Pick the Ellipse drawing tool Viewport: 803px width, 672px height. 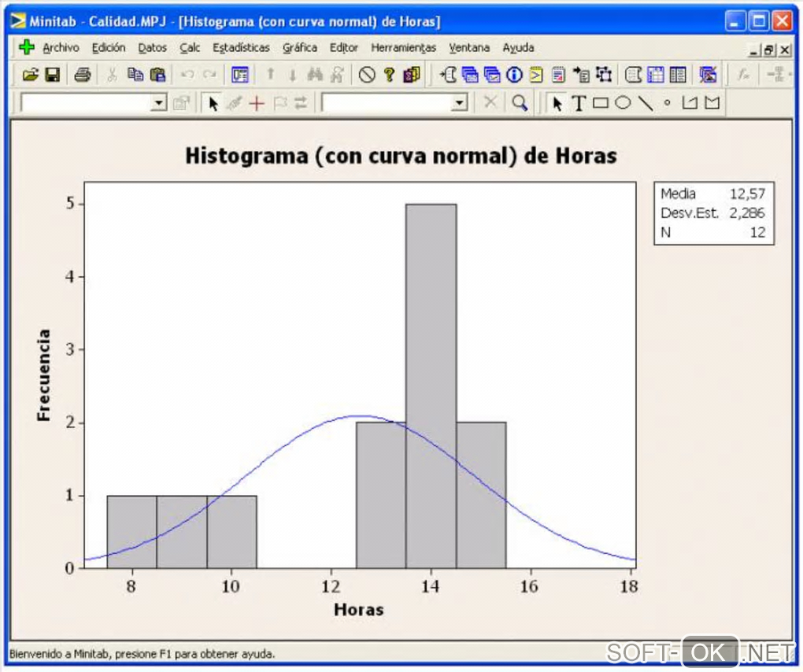pyautogui.click(x=623, y=103)
